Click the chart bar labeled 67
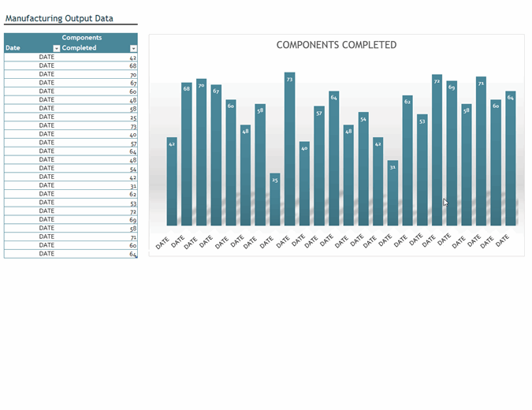This screenshot has height=410, width=532. pos(216,155)
